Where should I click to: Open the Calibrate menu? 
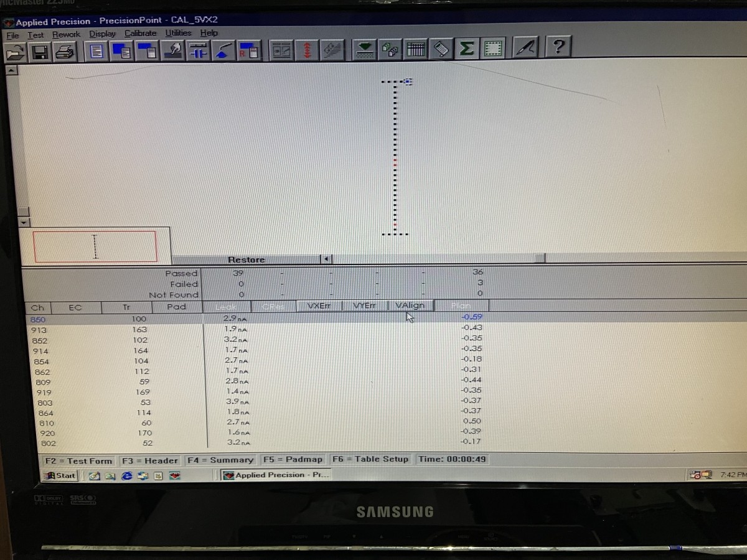point(140,34)
